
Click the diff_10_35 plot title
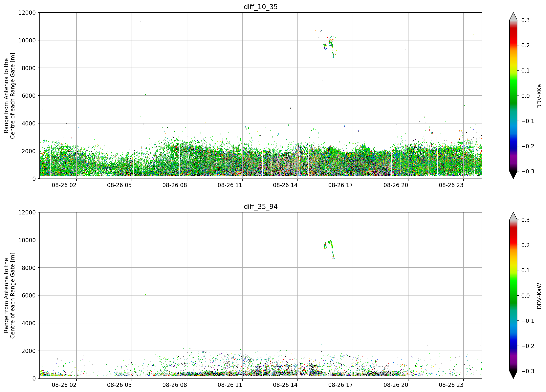[261, 7]
